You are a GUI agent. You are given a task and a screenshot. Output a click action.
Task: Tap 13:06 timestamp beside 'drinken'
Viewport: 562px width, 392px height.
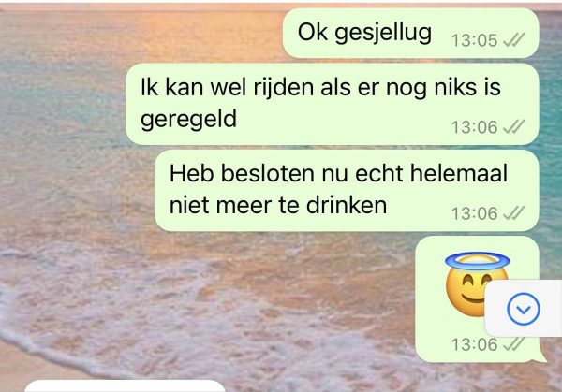coord(474,213)
